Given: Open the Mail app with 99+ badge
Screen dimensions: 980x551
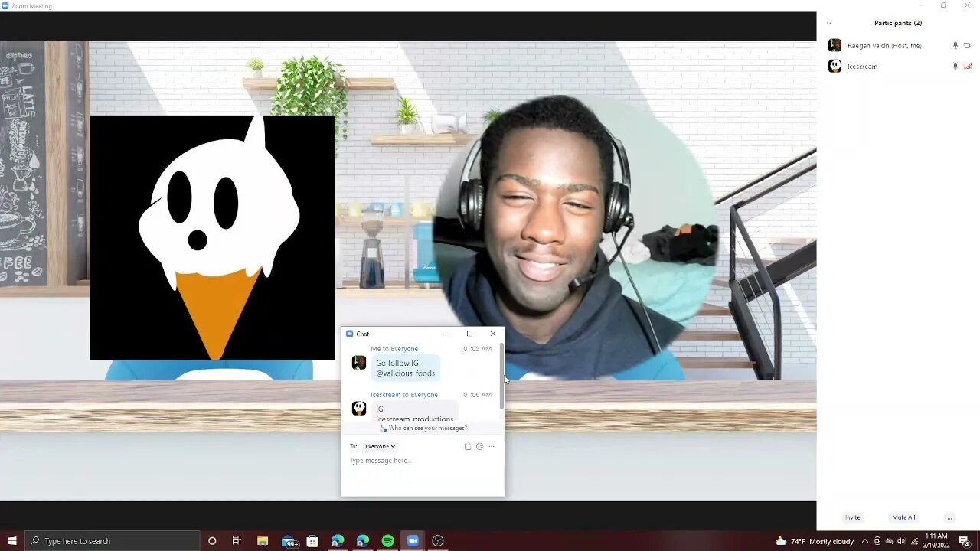Looking at the screenshot, I should tap(289, 541).
